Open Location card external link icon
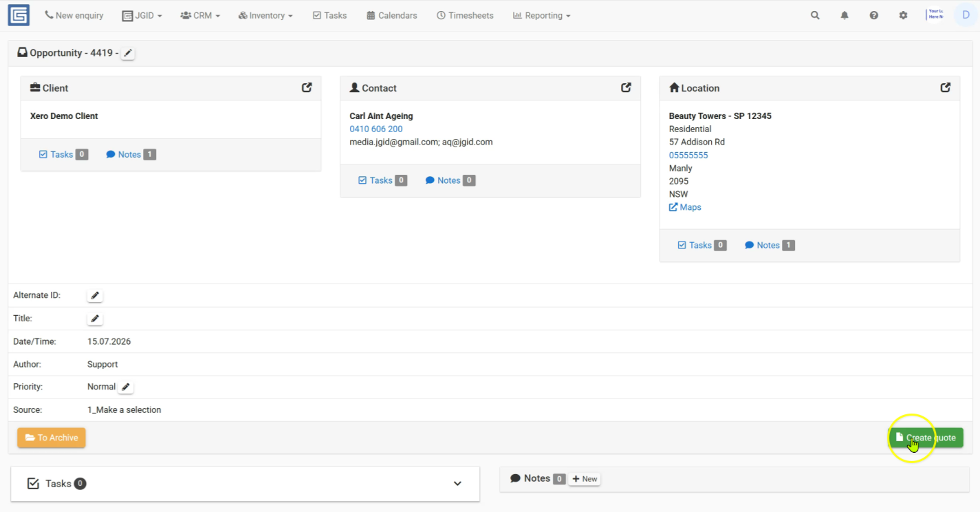The image size is (980, 512). point(946,87)
